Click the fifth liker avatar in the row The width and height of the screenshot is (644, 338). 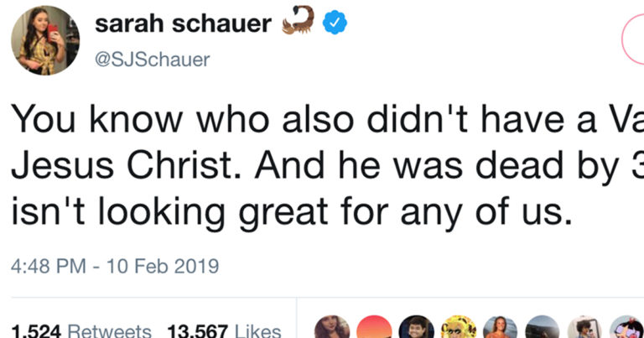[501, 328]
